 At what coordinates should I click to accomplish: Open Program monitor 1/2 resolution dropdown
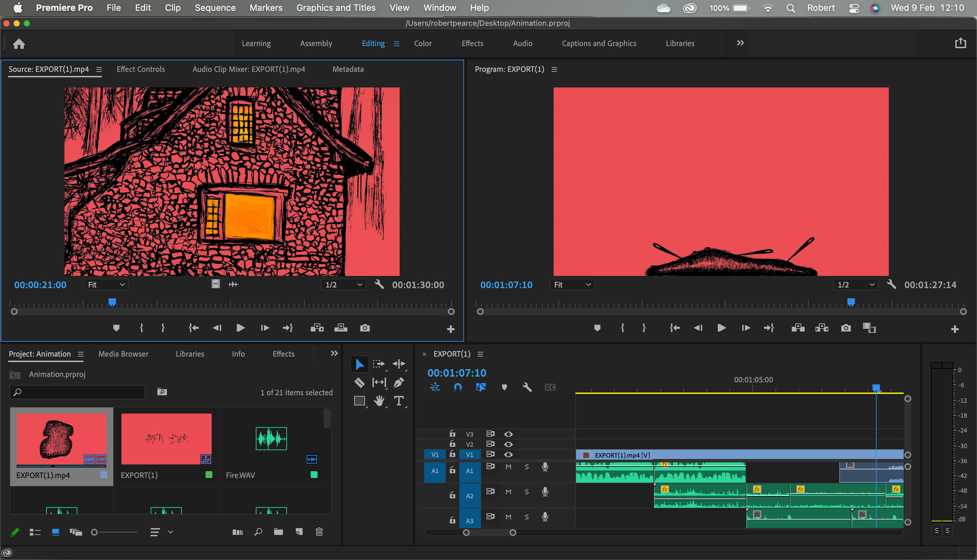point(856,285)
